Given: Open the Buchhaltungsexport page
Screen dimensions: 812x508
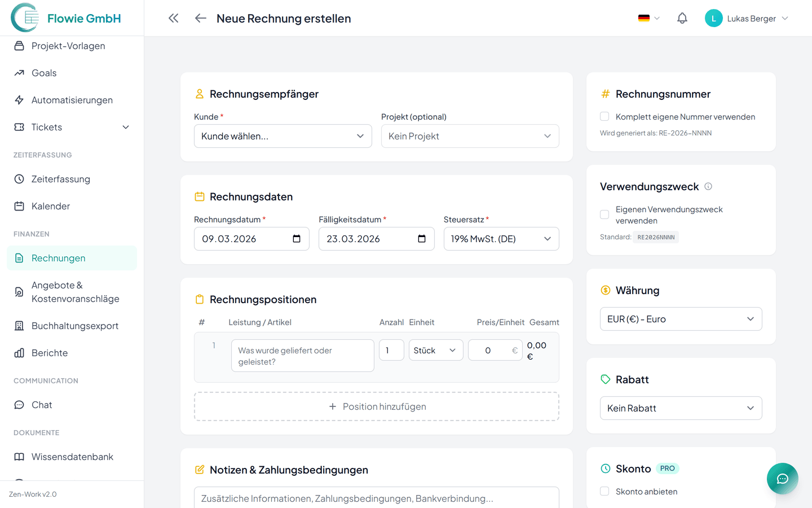Looking at the screenshot, I should pos(74,326).
